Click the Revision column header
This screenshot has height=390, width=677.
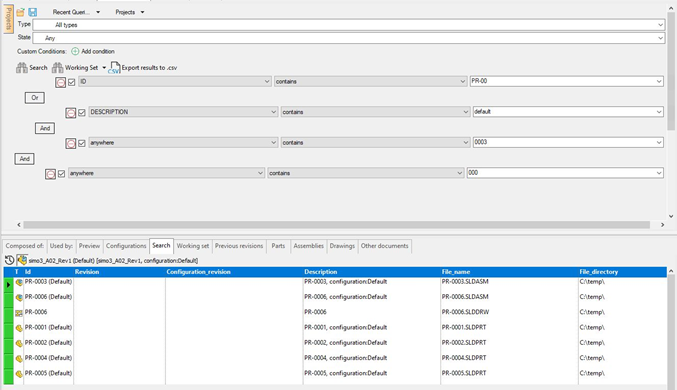coord(119,272)
